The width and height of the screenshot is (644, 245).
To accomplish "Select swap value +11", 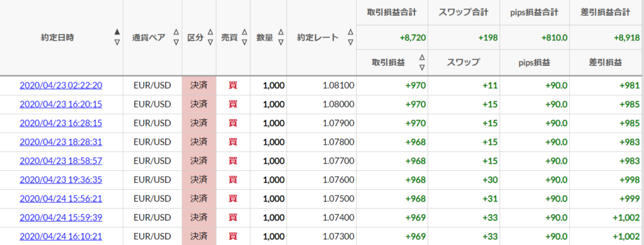I will point(491,85).
